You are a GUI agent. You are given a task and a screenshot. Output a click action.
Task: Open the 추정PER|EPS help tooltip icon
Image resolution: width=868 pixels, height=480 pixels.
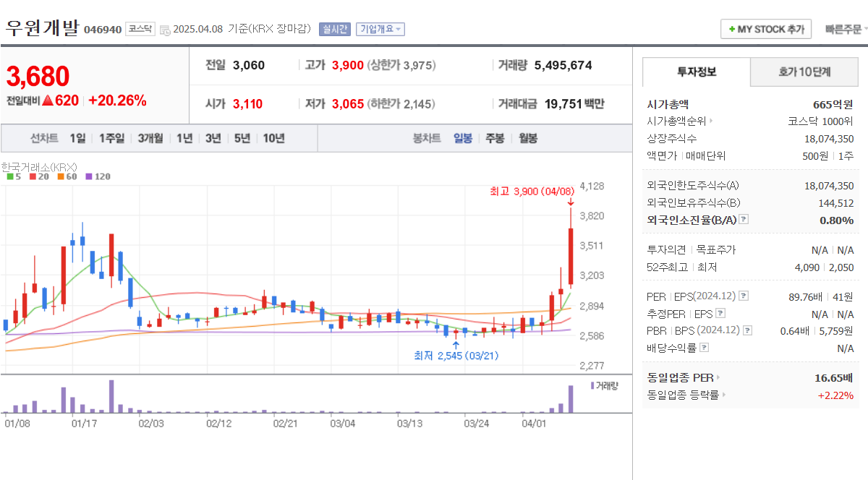719,314
